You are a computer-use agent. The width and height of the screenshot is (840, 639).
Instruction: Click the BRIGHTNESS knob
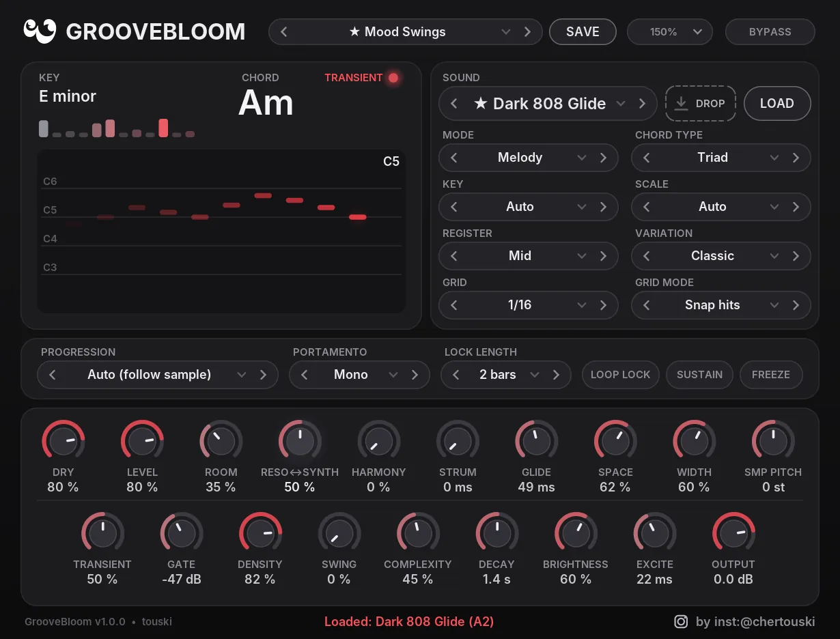[576, 533]
